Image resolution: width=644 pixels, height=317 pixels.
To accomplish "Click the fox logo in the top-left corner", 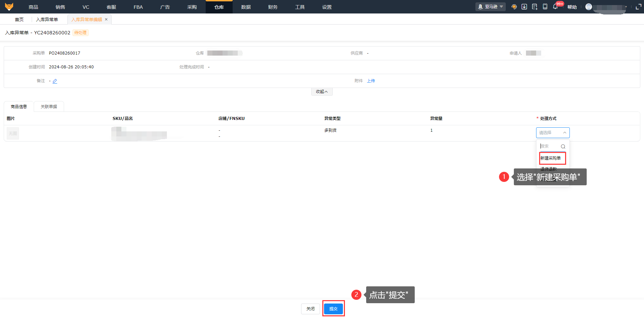I will 9,7.
